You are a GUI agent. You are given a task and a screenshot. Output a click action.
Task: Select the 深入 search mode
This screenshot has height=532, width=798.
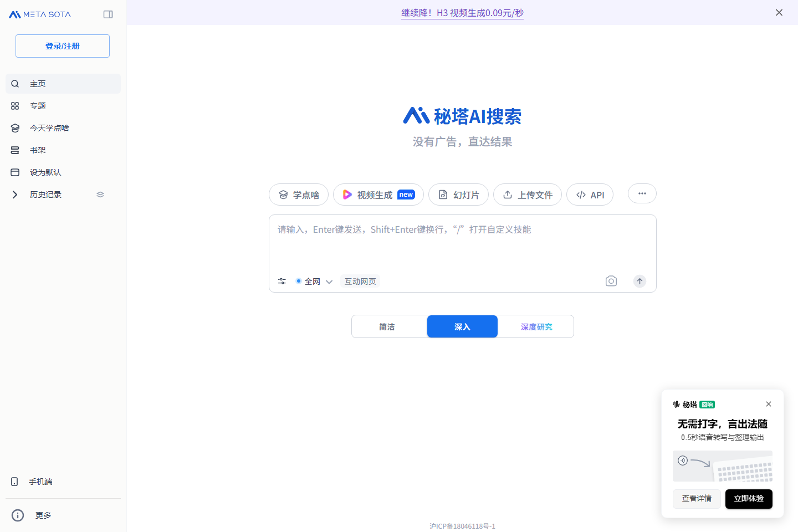[462, 326]
